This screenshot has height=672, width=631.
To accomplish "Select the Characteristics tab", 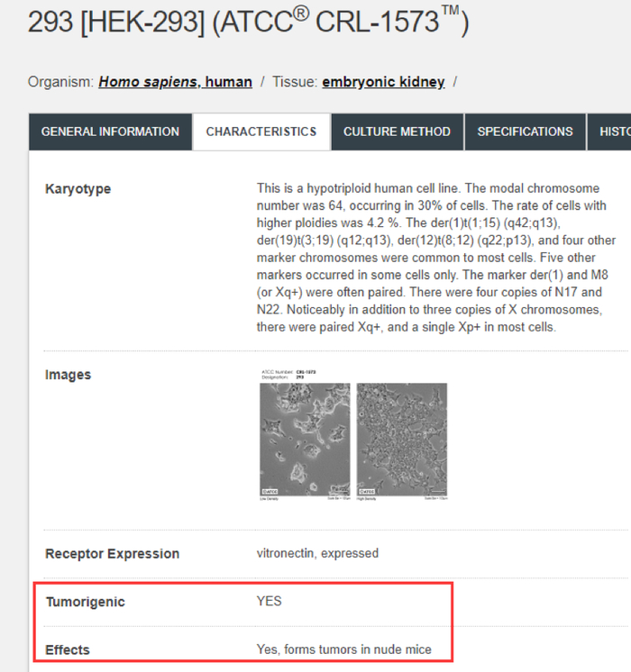I will [261, 132].
